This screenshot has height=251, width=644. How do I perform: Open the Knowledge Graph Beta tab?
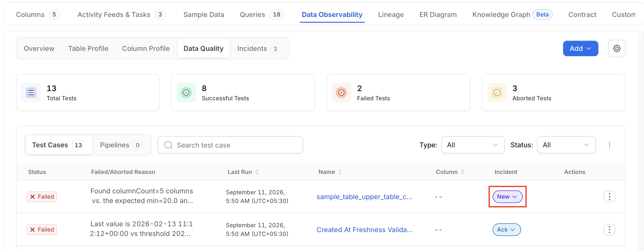[513, 15]
